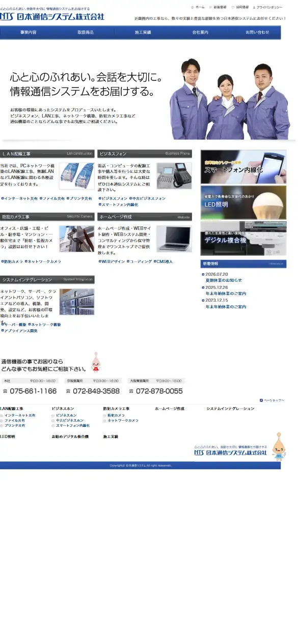Follow the WEBデザイン link
Viewport: 298px width, 644px height.
coord(112,261)
